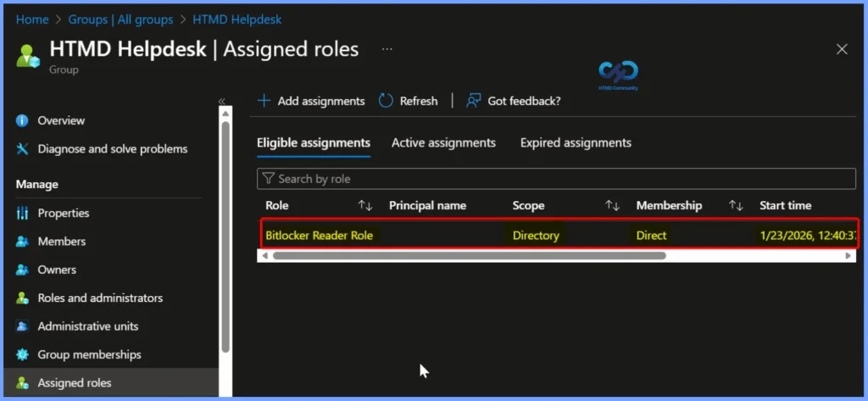Click the HTMD Helpdesk group avatar icon

(28, 56)
